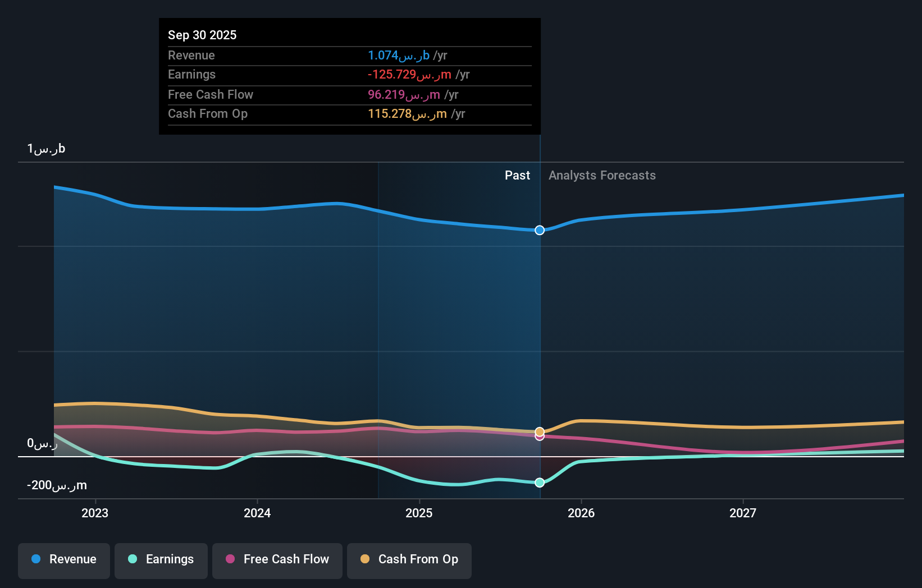Click the blue Revenue legend dot

[x=36, y=559]
